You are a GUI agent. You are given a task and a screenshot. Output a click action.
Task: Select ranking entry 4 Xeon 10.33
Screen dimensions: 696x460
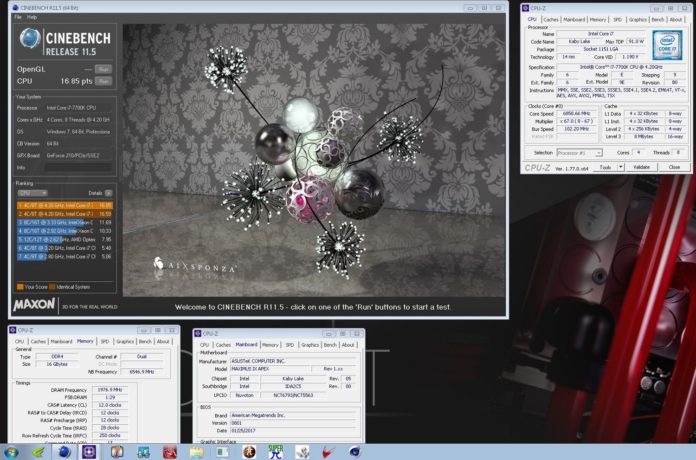click(65, 231)
